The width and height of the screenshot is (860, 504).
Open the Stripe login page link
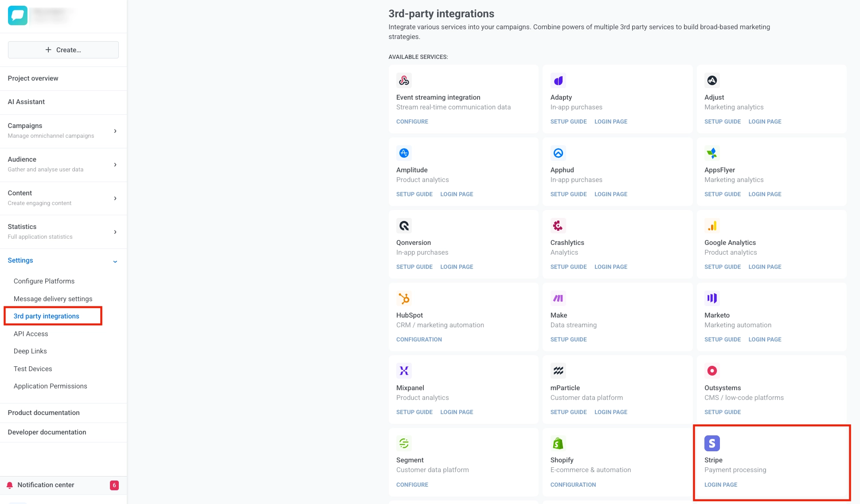click(720, 485)
